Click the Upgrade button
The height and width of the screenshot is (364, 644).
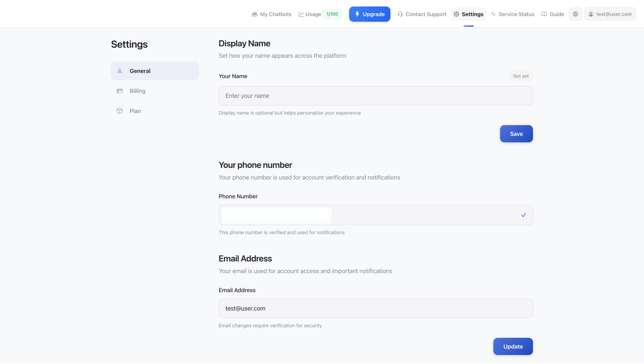370,14
